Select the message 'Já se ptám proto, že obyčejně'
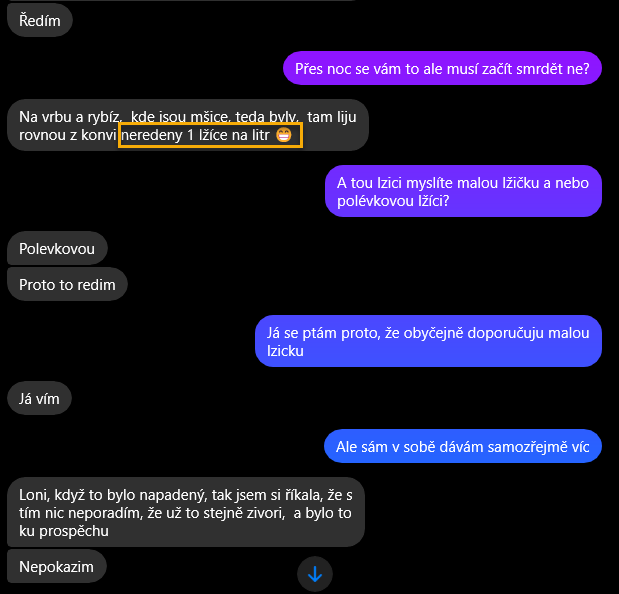The image size is (619, 594). coord(428,341)
